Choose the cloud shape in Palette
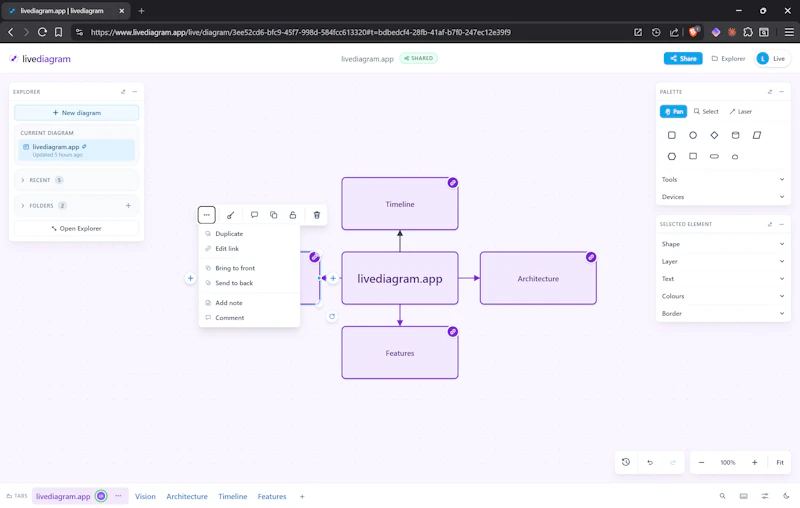 tap(735, 157)
